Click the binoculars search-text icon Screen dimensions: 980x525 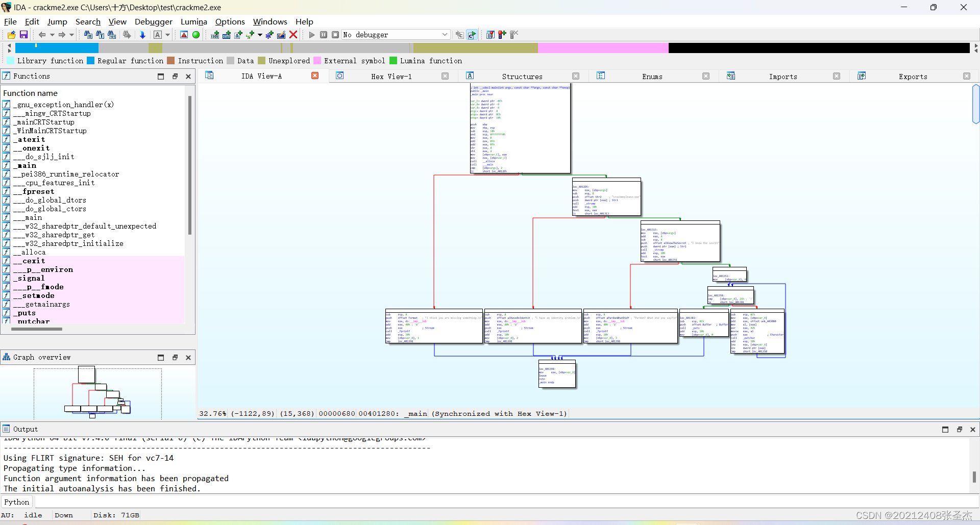click(100, 35)
